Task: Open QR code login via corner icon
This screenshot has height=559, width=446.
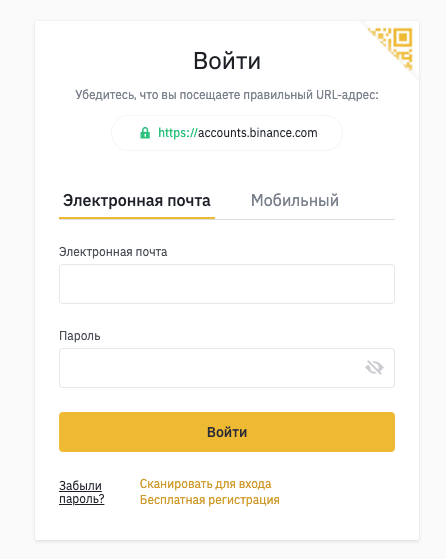Action: [x=394, y=47]
